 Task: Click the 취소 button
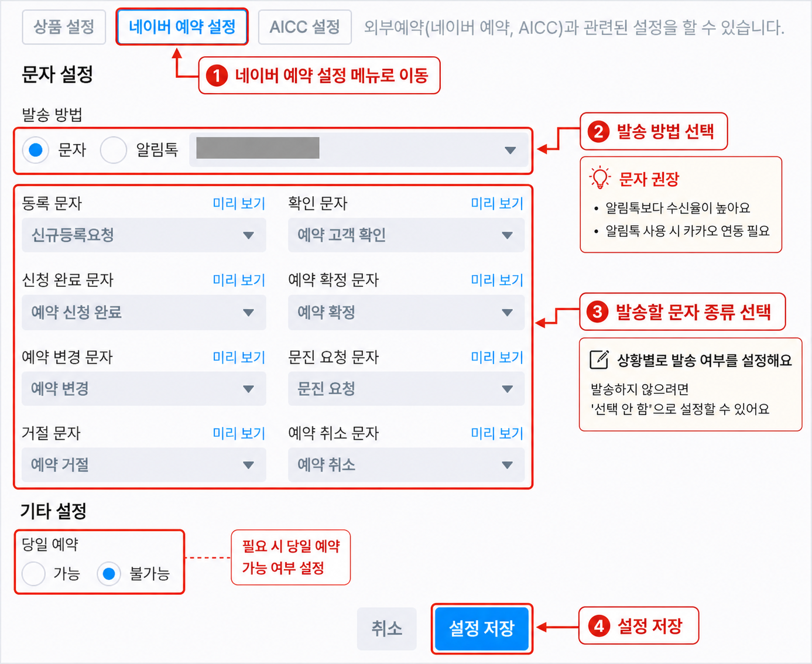click(x=387, y=629)
